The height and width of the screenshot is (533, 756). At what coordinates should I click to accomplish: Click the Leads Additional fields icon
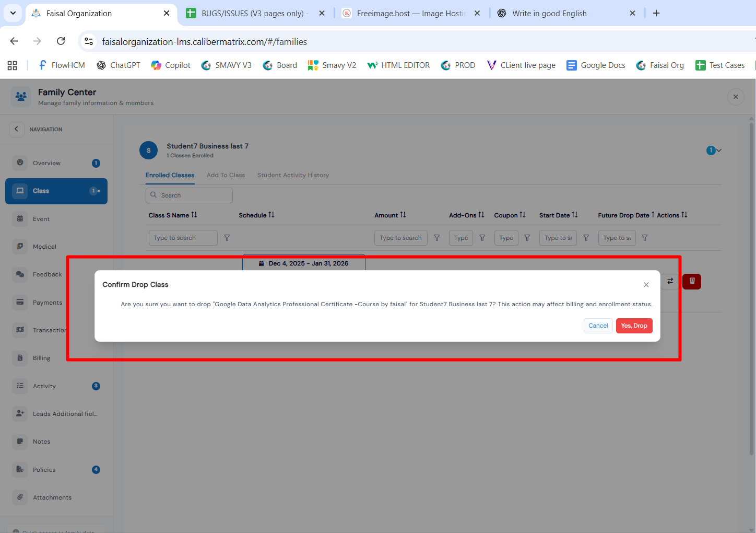[x=20, y=413]
